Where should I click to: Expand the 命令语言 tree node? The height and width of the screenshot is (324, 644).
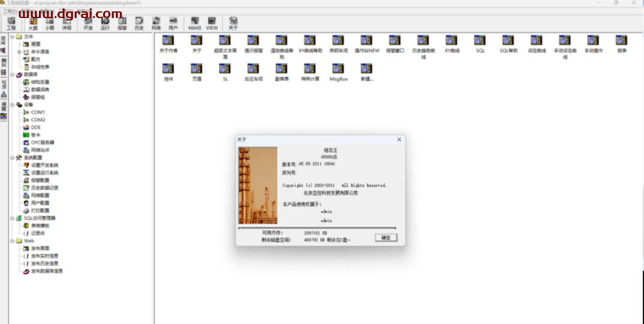click(19, 52)
